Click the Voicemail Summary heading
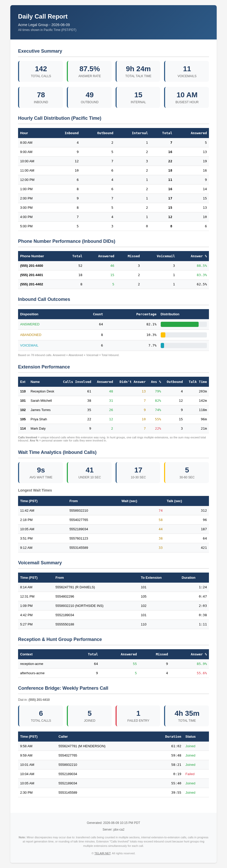This screenshot has height=868, width=227. point(40,563)
